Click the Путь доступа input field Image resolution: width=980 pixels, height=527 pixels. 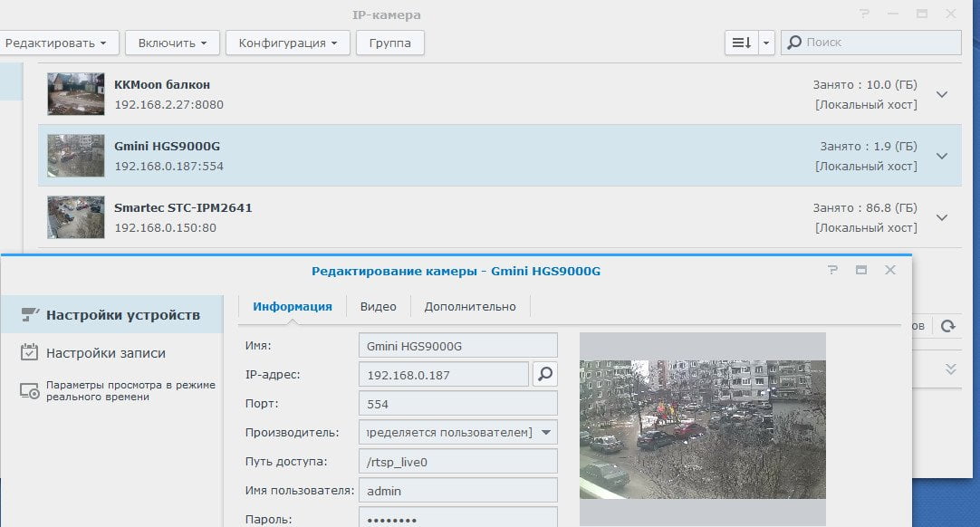[458, 462]
